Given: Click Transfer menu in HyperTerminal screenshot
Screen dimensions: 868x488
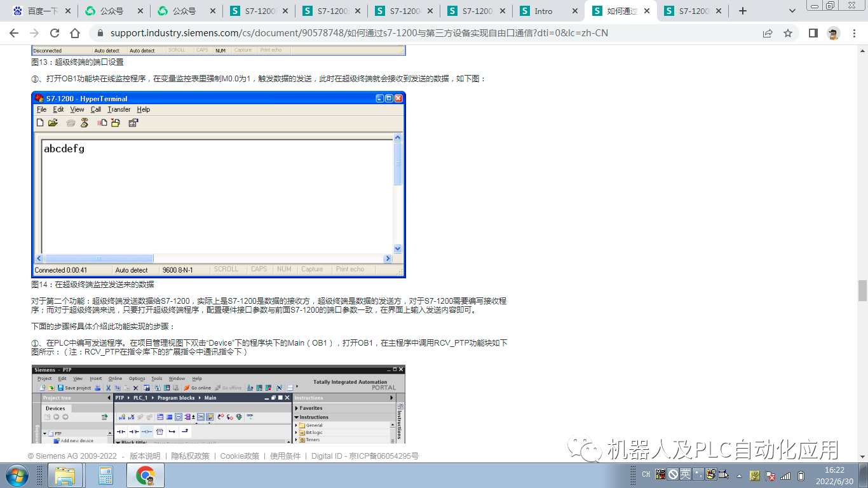Looking at the screenshot, I should tap(119, 109).
